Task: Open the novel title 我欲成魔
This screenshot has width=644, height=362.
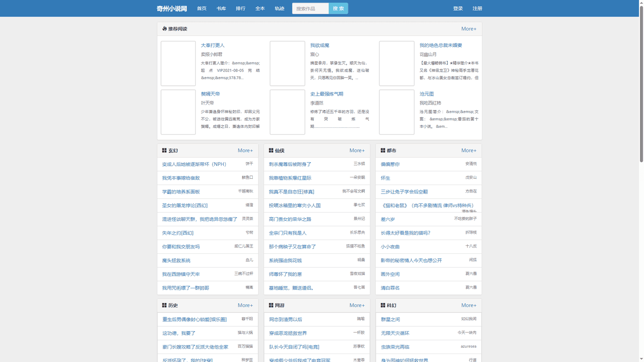Action: (x=320, y=45)
